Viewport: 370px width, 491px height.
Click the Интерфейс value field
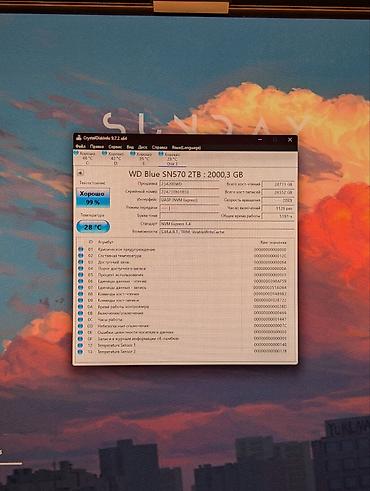189,200
